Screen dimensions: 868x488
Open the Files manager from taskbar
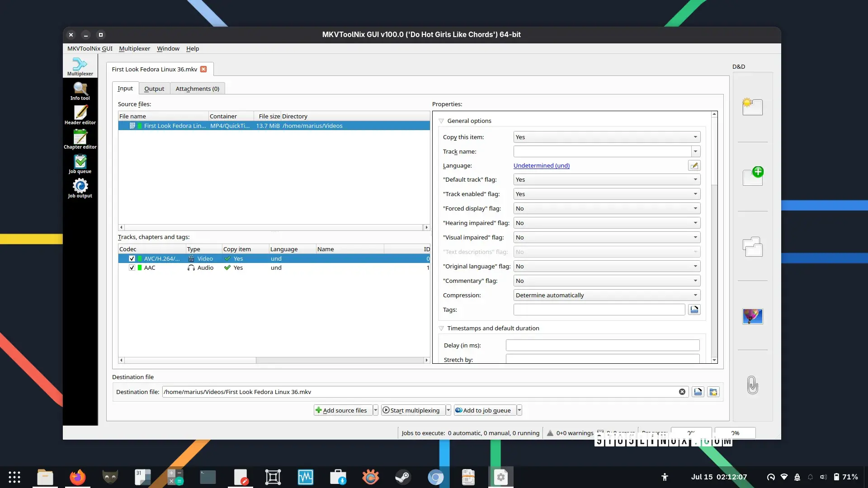(45, 477)
